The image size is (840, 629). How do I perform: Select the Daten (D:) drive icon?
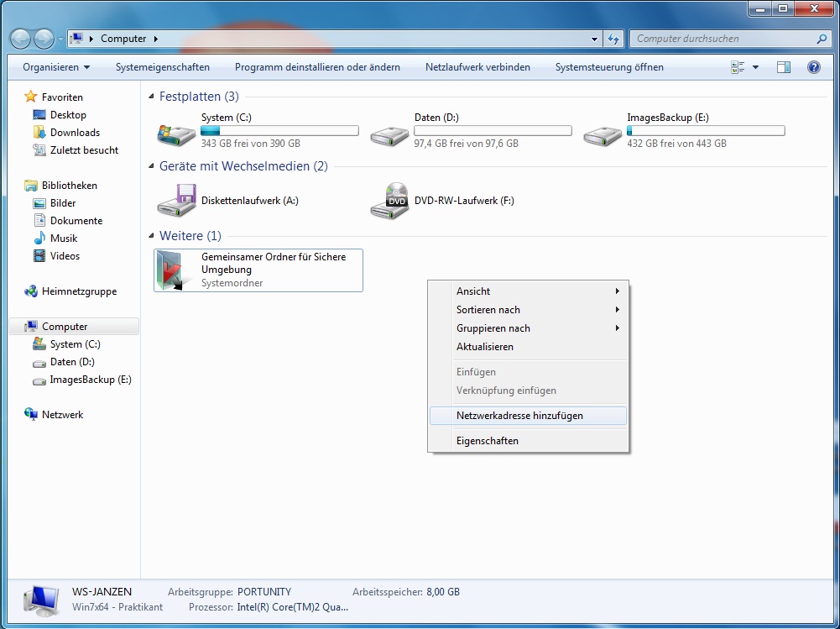(389, 133)
